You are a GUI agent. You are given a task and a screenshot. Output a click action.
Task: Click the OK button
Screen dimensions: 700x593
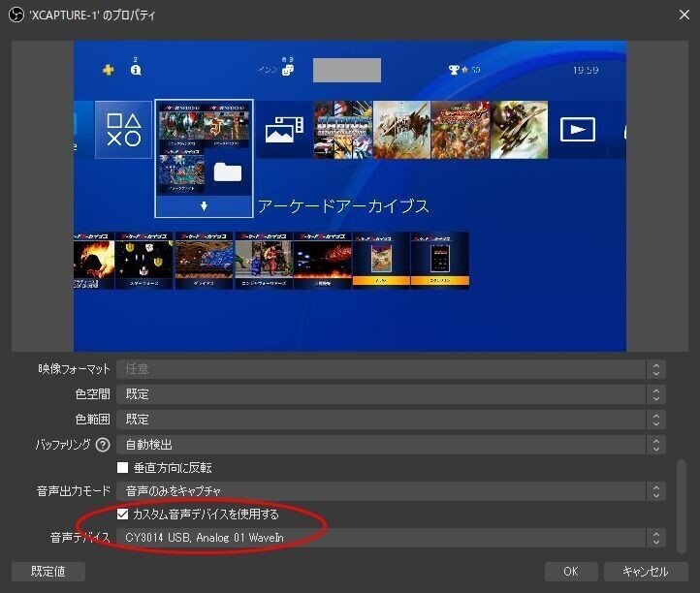click(571, 572)
